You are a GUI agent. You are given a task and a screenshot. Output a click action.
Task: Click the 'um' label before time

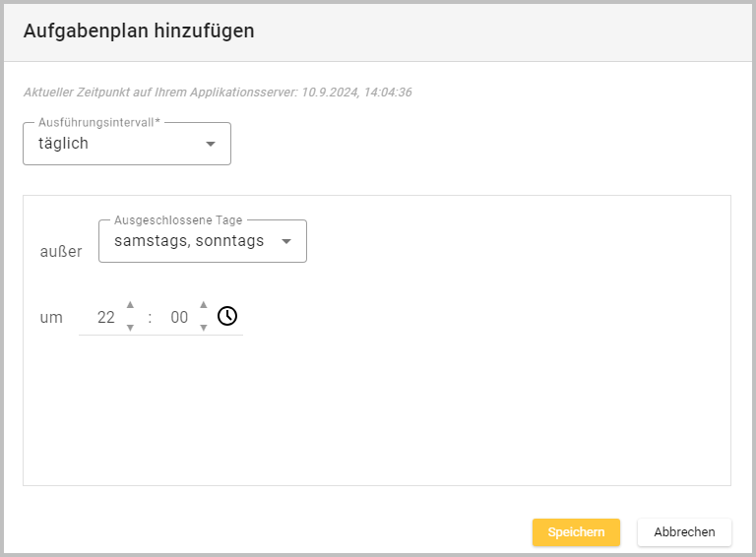[51, 317]
